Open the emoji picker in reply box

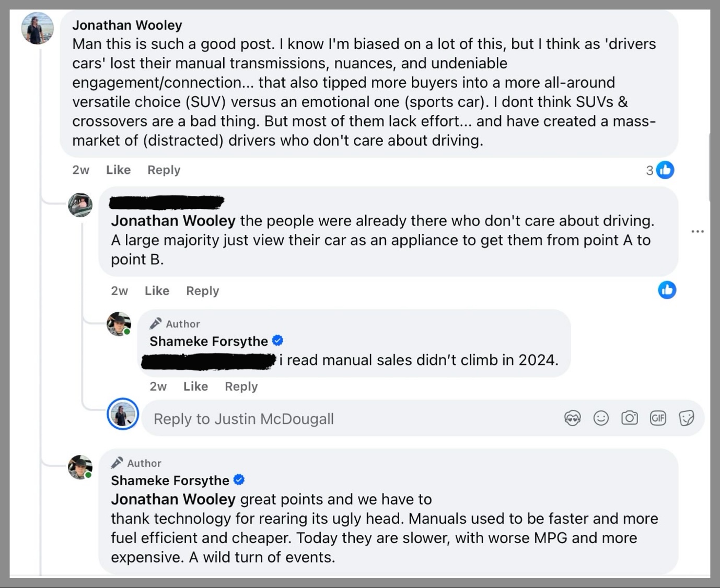601,418
